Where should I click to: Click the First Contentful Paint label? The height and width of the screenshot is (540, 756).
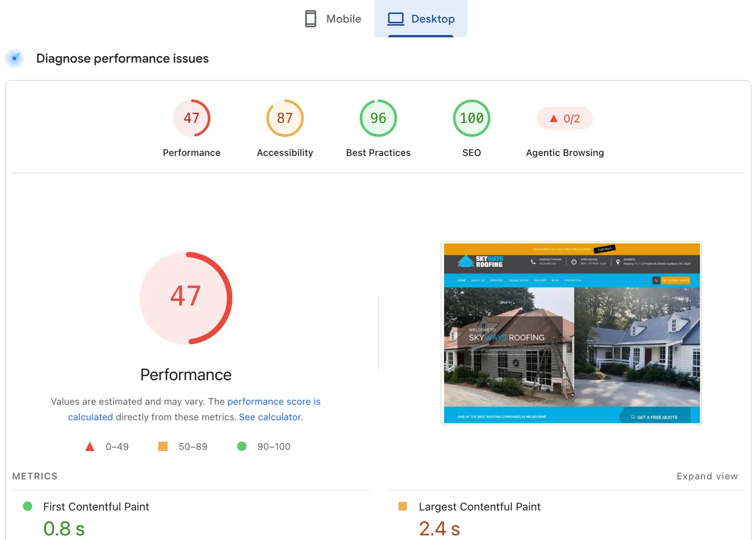96,507
